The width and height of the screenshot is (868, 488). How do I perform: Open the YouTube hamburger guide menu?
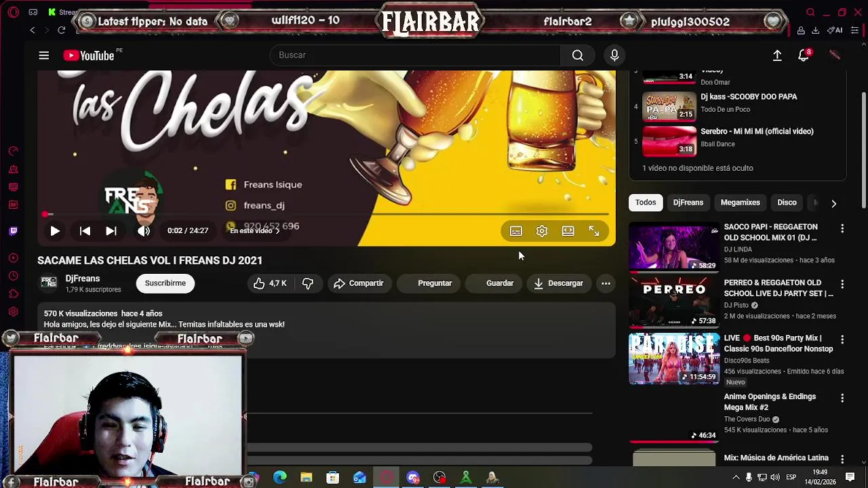[x=43, y=56]
